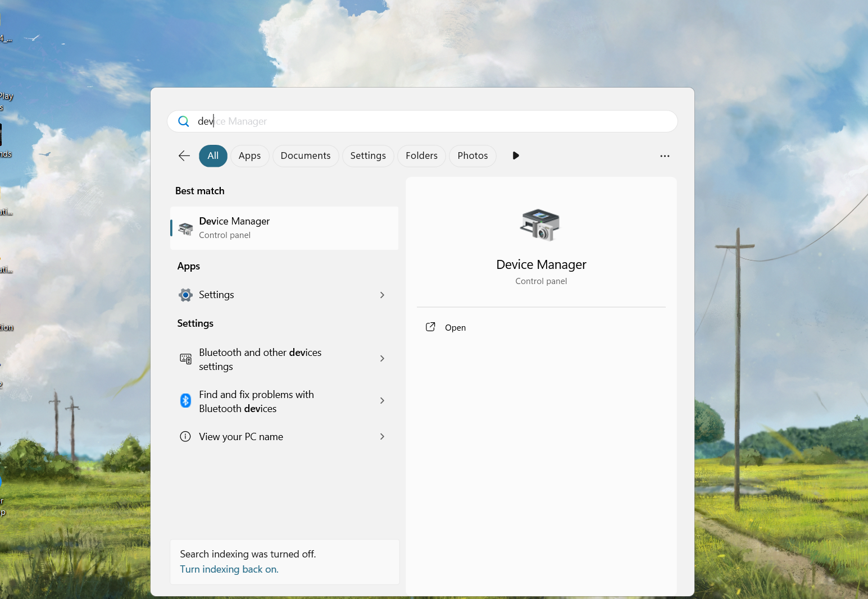Click the Device Manager icon in Best match
Screen dimensions: 868x599
point(185,228)
